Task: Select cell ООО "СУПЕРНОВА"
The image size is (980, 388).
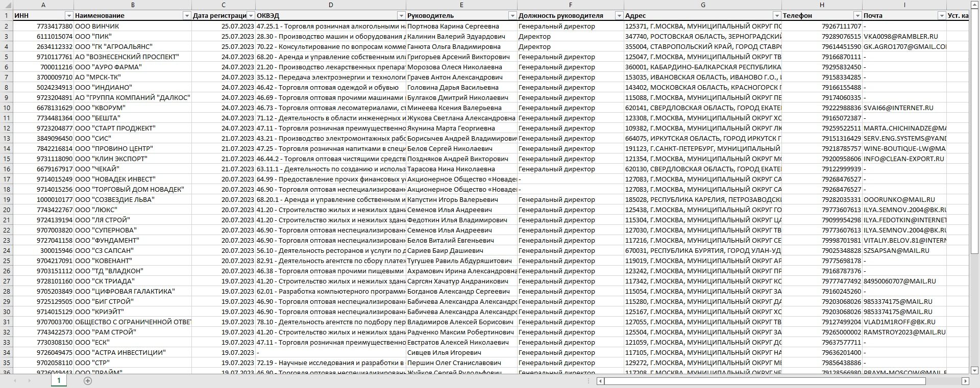Action: point(133,230)
